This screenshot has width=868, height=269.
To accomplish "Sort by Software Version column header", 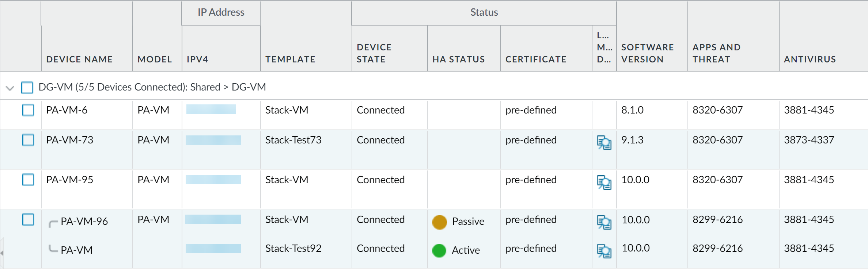I will click(x=647, y=53).
